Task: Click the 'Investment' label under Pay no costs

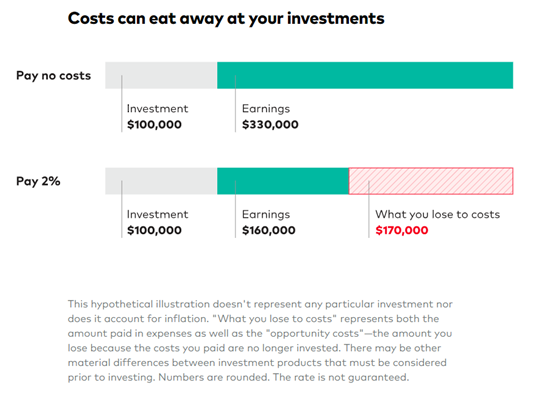Action: click(157, 109)
